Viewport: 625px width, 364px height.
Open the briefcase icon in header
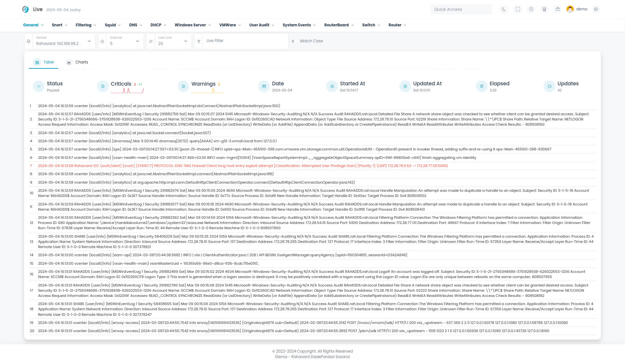(x=558, y=9)
